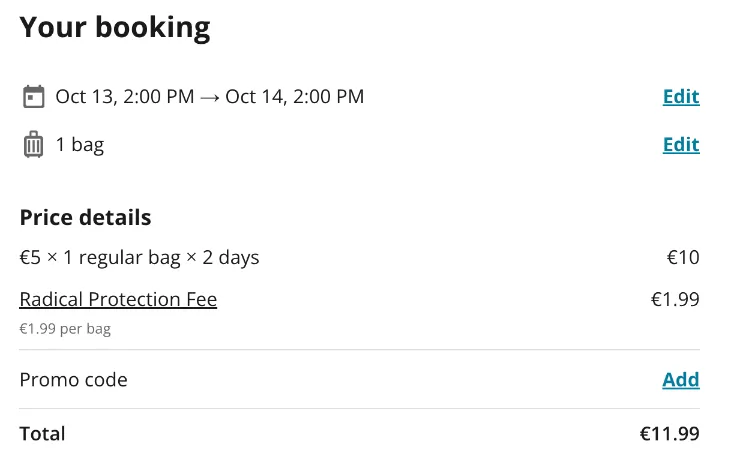Edit the number of bags
Screen dimensions: 737x456
point(681,145)
